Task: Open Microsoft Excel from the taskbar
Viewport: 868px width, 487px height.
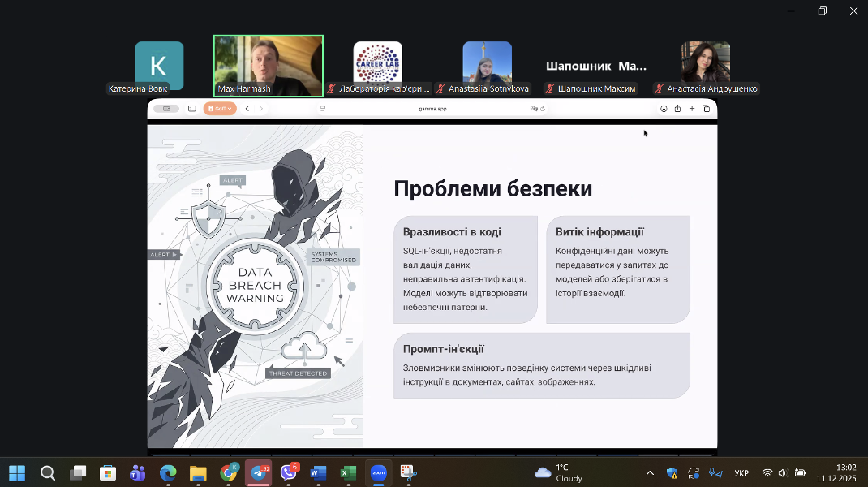Action: click(x=348, y=473)
